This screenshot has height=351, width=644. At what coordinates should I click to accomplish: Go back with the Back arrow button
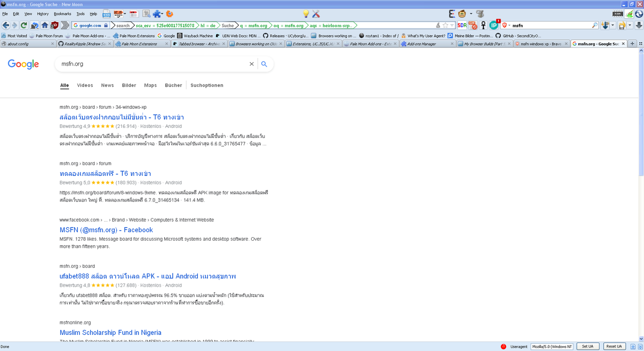6,25
